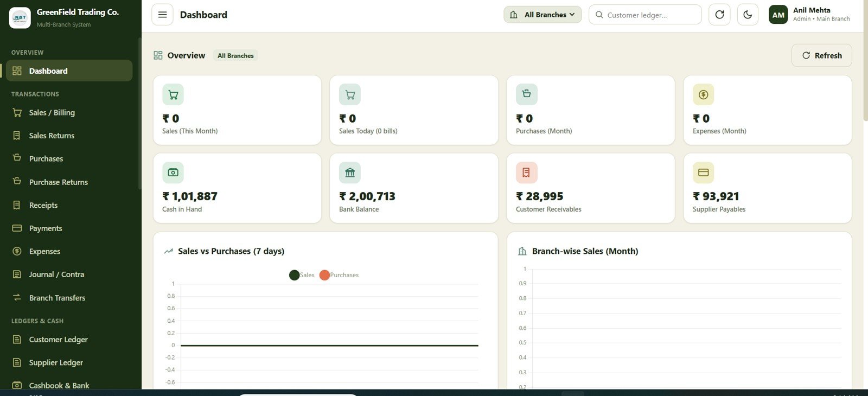The height and width of the screenshot is (396, 868).
Task: Click the Sales vs Purchases chart zero line
Action: [329, 346]
